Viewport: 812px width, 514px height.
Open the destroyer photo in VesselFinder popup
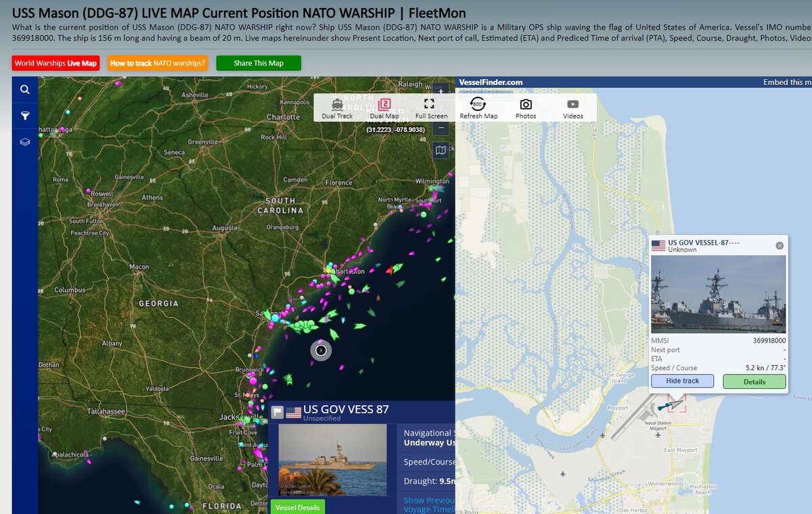[x=719, y=294]
